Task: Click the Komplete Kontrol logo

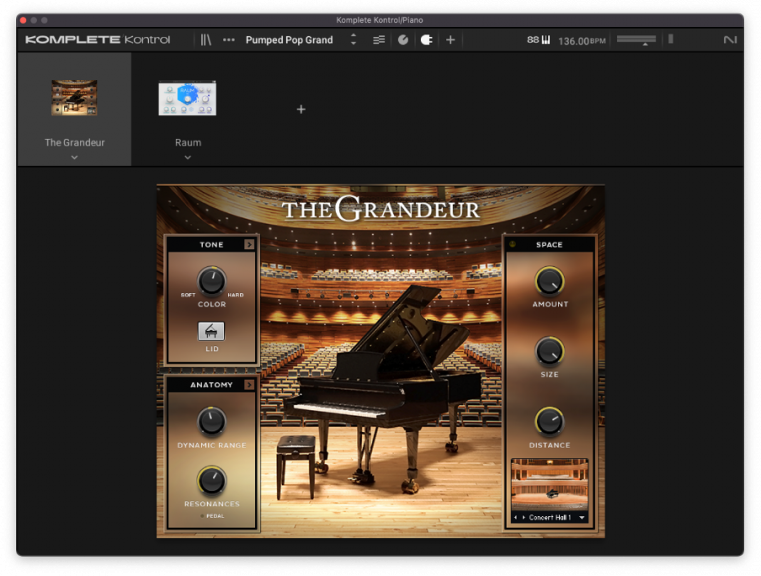Action: tap(98, 40)
